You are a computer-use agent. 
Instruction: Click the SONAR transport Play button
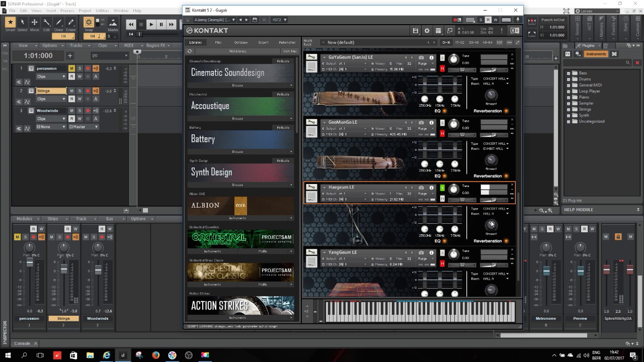click(151, 24)
